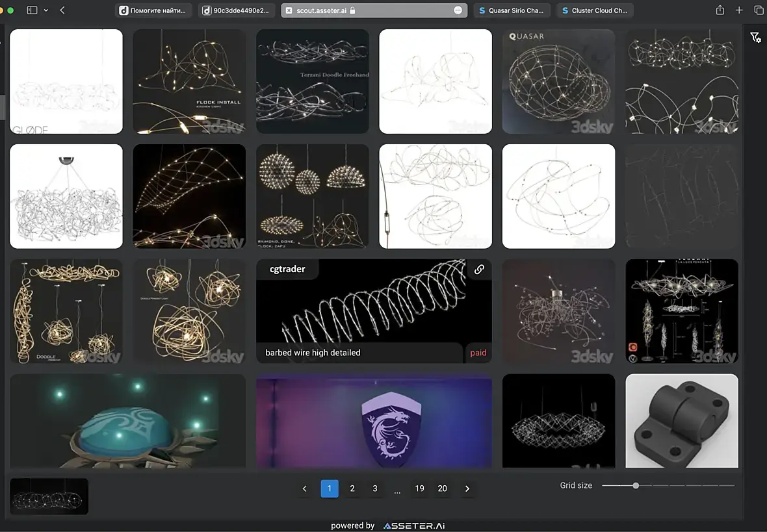
Task: Open a new tab with plus icon
Action: point(739,10)
